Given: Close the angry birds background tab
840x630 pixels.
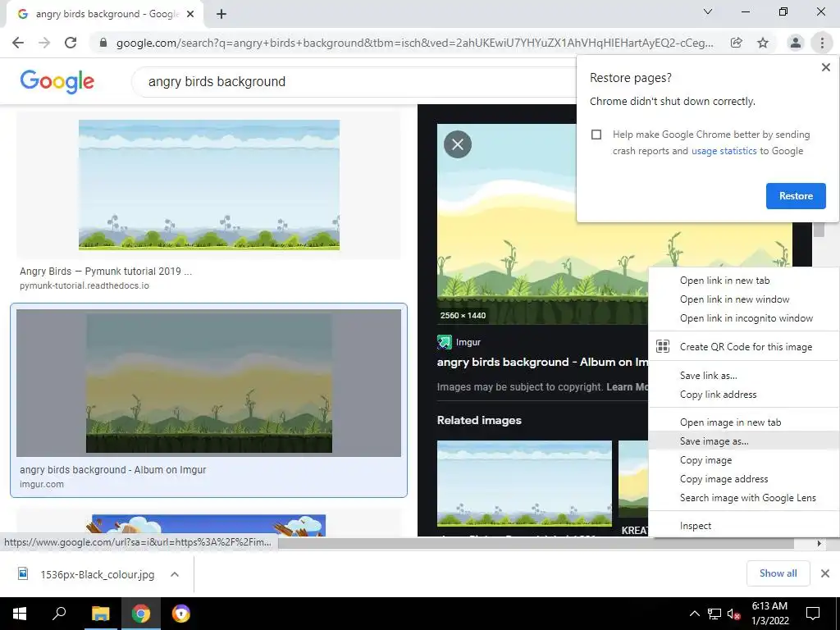Looking at the screenshot, I should [x=190, y=14].
